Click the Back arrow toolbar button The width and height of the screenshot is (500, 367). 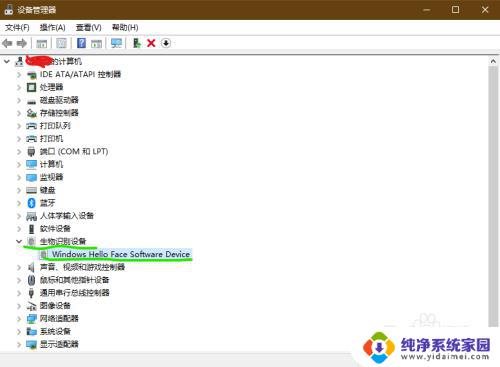(x=7, y=43)
